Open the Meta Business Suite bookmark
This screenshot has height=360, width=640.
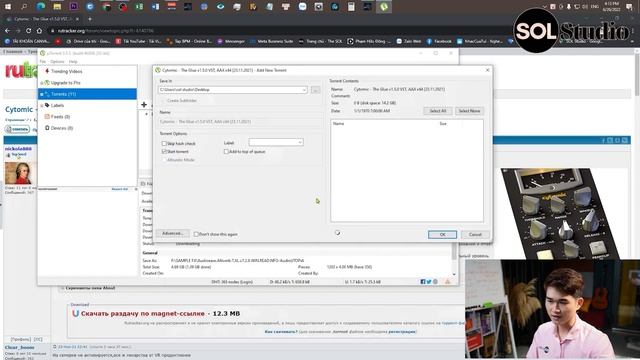271,41
